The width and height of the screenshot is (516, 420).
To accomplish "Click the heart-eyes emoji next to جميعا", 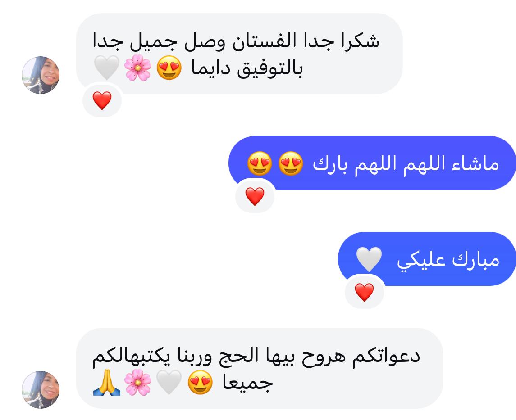I will (x=200, y=383).
